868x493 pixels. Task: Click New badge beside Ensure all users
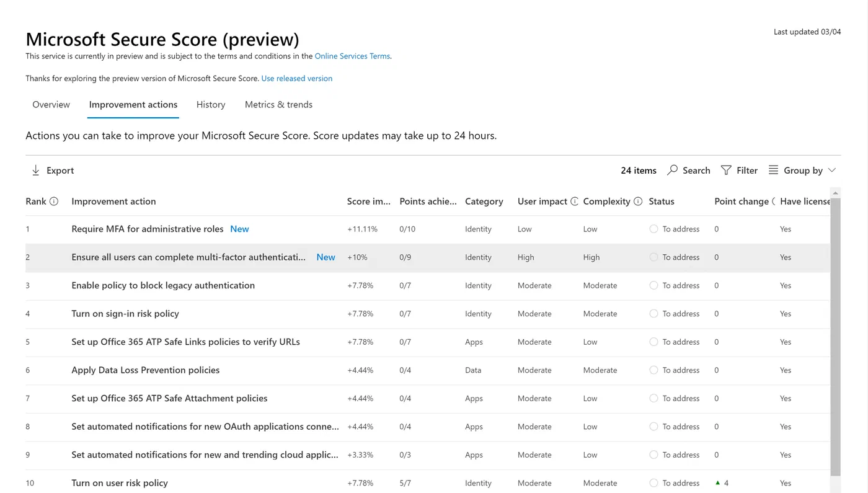(x=325, y=257)
